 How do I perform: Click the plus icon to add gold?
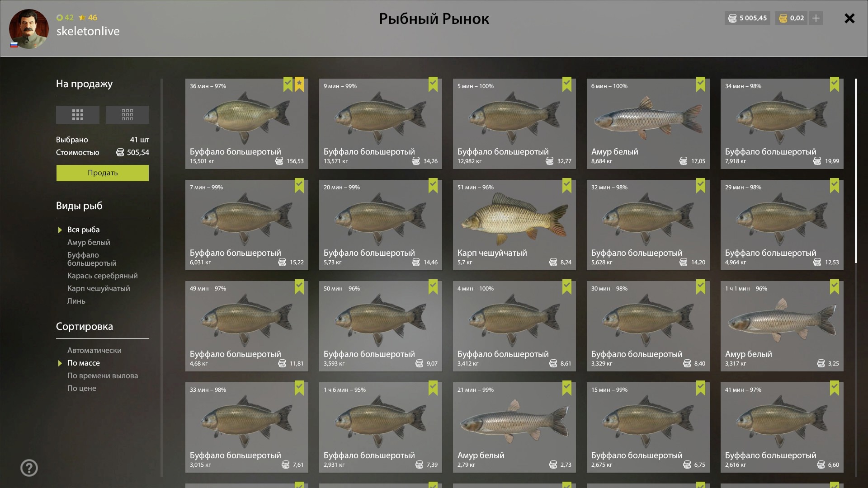pos(816,18)
